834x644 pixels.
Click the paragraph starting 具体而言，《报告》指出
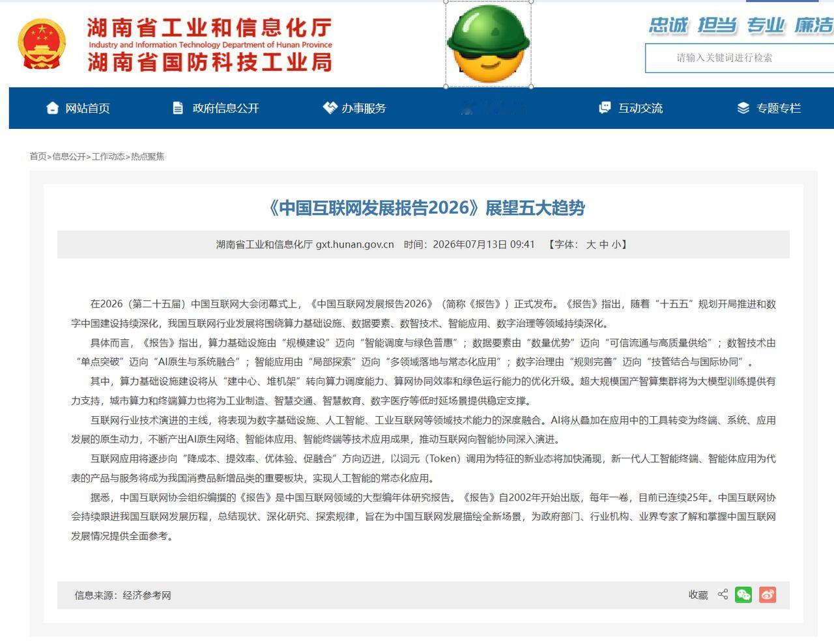click(x=424, y=352)
